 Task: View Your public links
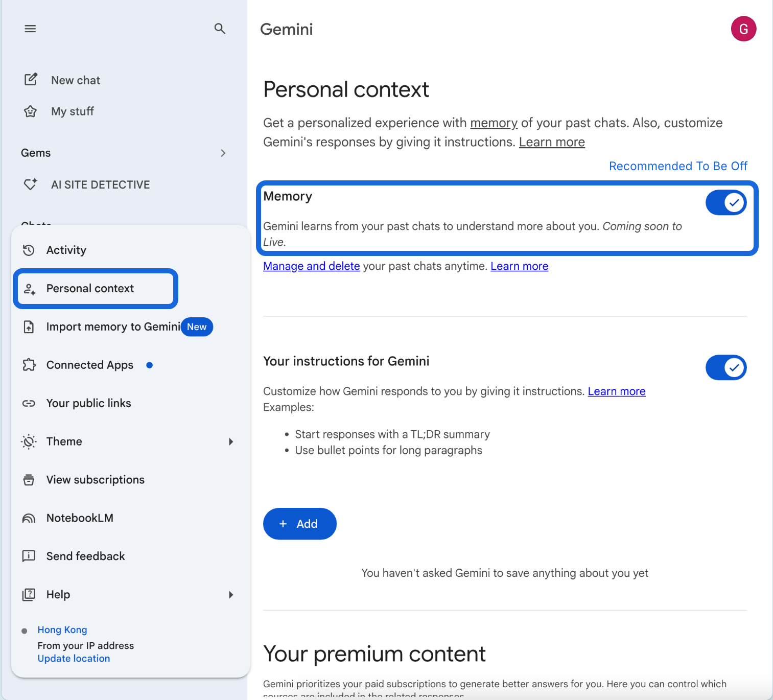pyautogui.click(x=88, y=403)
